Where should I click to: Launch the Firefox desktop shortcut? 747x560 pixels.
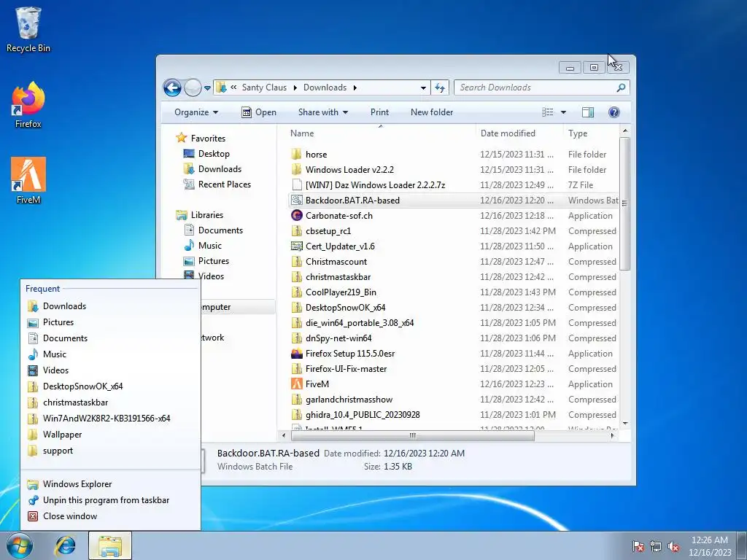pos(28,105)
